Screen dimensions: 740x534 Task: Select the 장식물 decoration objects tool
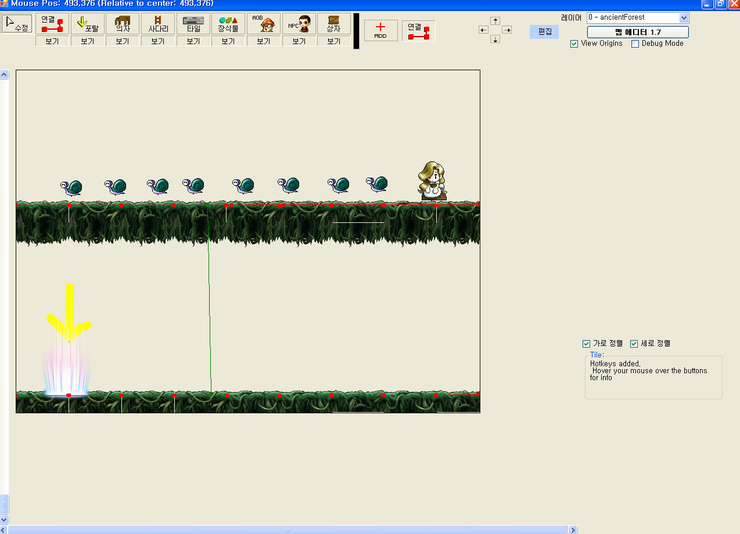[x=228, y=24]
